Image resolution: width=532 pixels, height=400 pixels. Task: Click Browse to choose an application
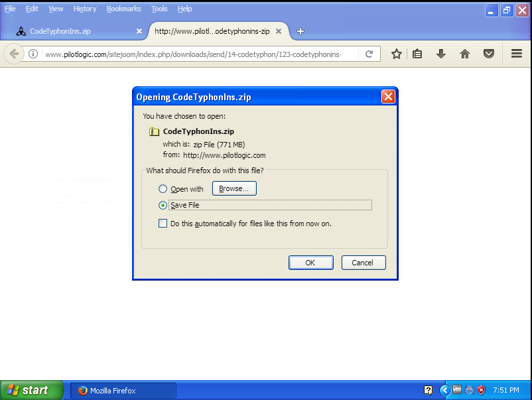(234, 189)
